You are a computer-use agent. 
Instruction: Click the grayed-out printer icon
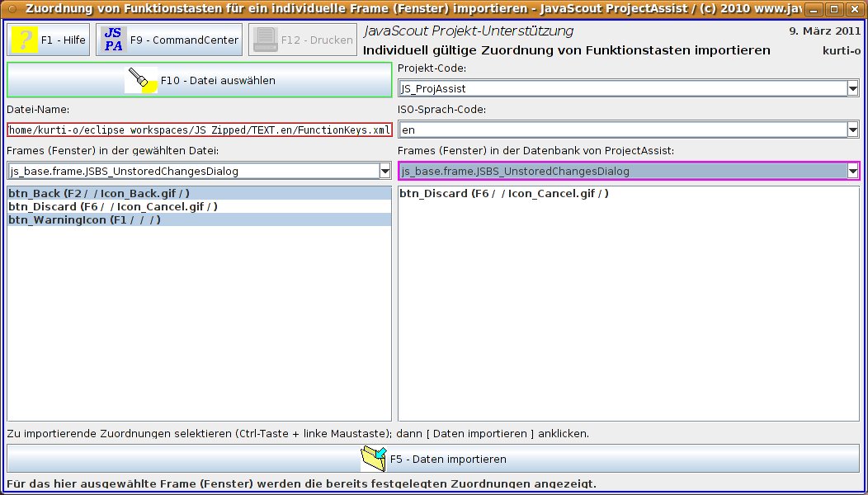click(x=265, y=40)
